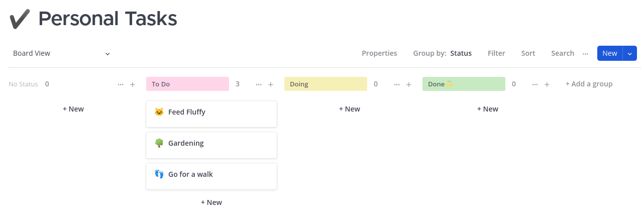Expand the New button dropdown arrow
The height and width of the screenshot is (212, 644).
[630, 53]
